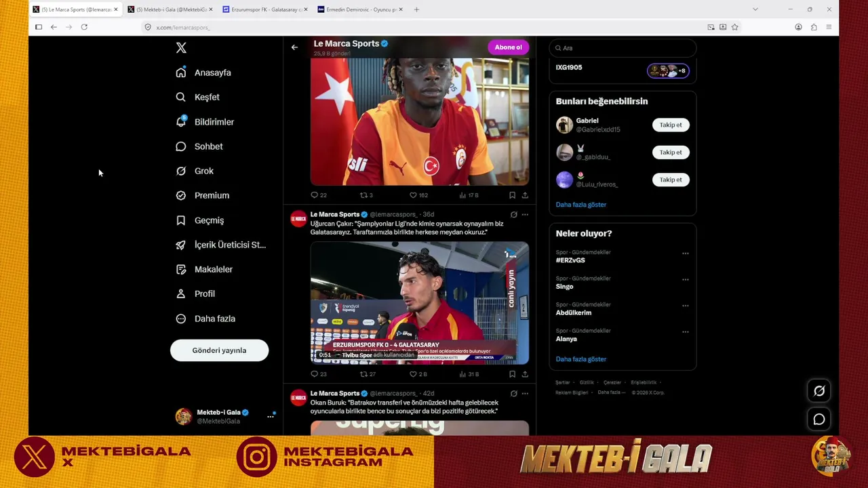
Task: Open more options for Abdülkerim trend
Action: point(686,306)
